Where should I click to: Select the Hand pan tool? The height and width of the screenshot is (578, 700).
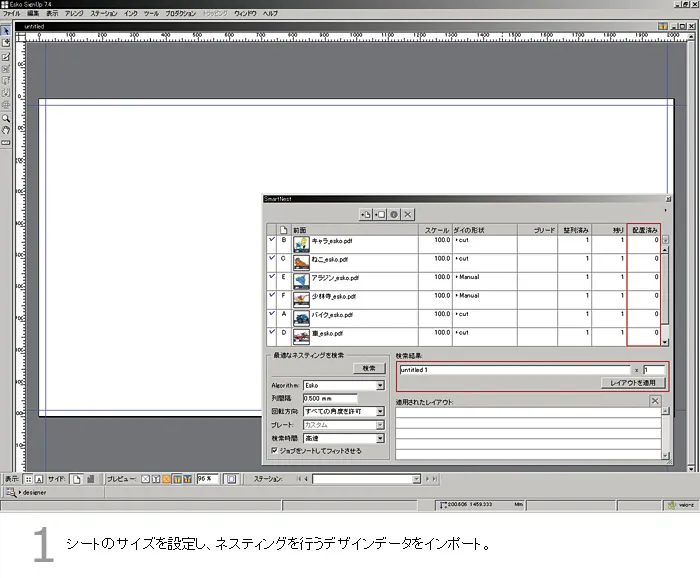pos(6,129)
